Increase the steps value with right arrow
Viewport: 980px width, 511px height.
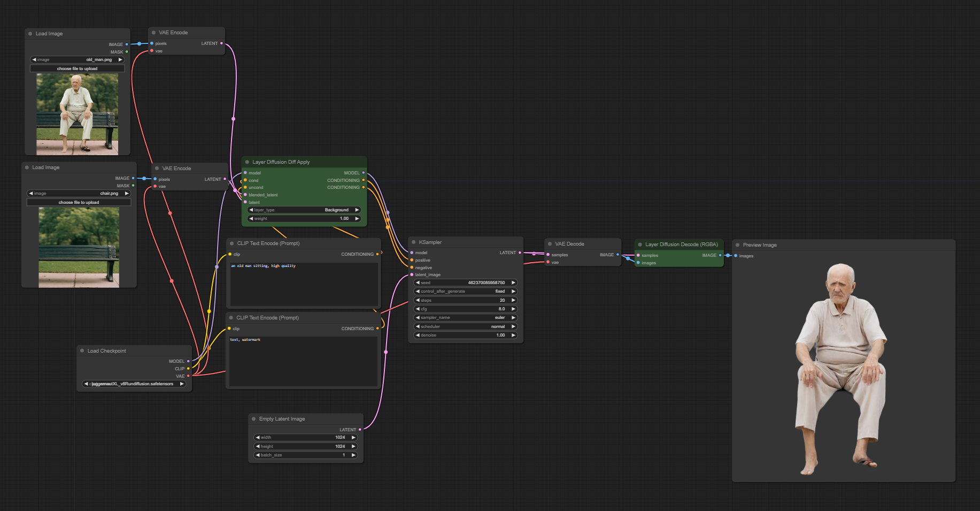click(513, 300)
